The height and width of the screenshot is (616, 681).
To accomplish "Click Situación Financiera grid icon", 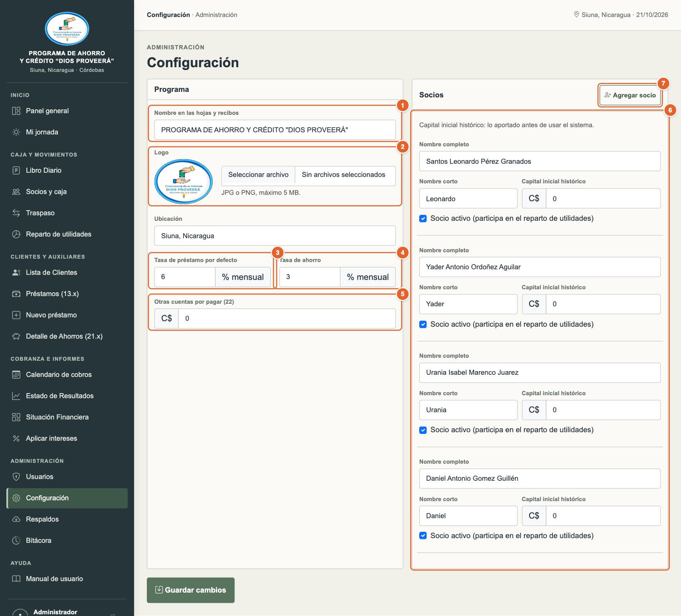I will point(16,417).
